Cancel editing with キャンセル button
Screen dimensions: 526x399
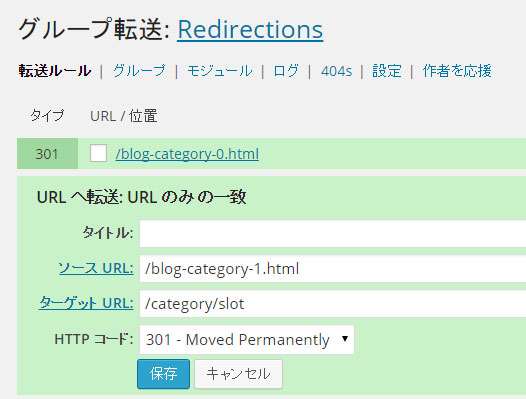tap(238, 374)
